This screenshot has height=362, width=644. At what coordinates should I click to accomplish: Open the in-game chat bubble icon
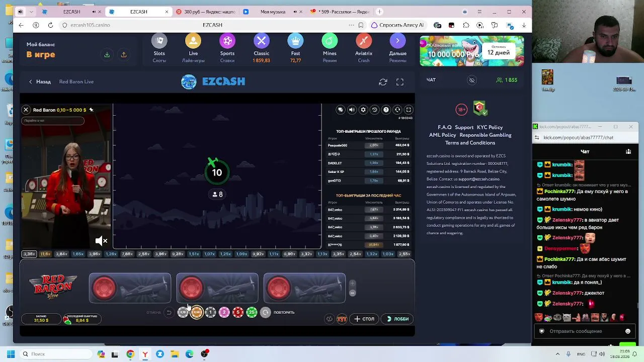[x=341, y=110]
